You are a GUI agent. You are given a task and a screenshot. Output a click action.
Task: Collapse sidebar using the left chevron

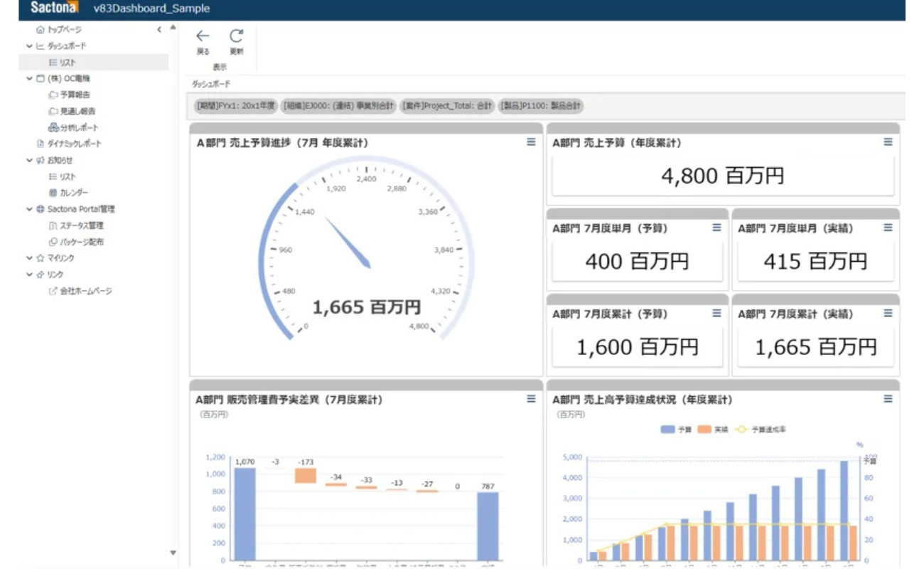[x=159, y=30]
